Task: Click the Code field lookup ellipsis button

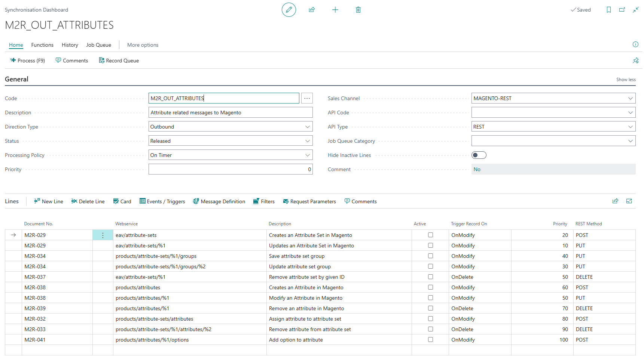Action: (x=307, y=98)
